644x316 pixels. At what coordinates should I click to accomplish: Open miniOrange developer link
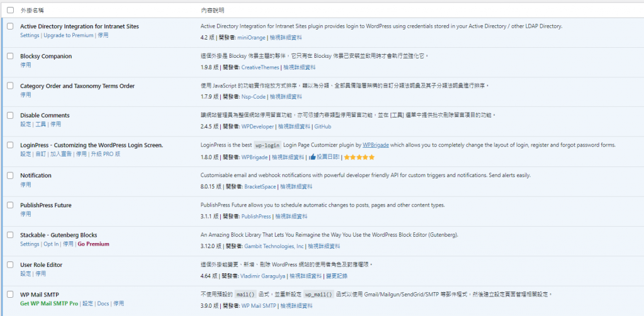tap(252, 37)
